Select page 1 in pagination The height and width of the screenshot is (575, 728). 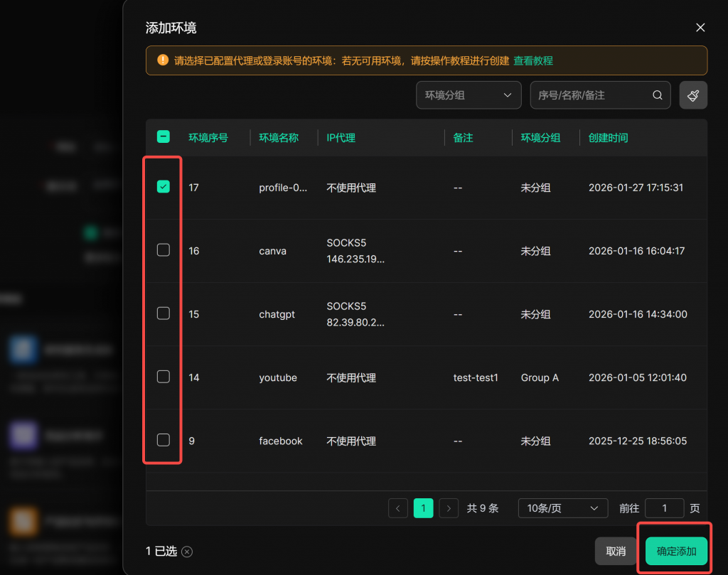[x=423, y=508]
